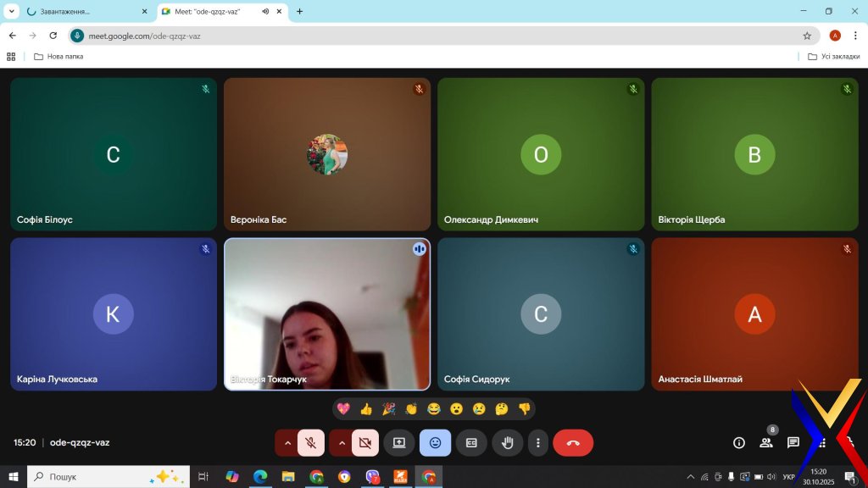Send the sparkling heart reaction
The height and width of the screenshot is (488, 868).
[343, 408]
